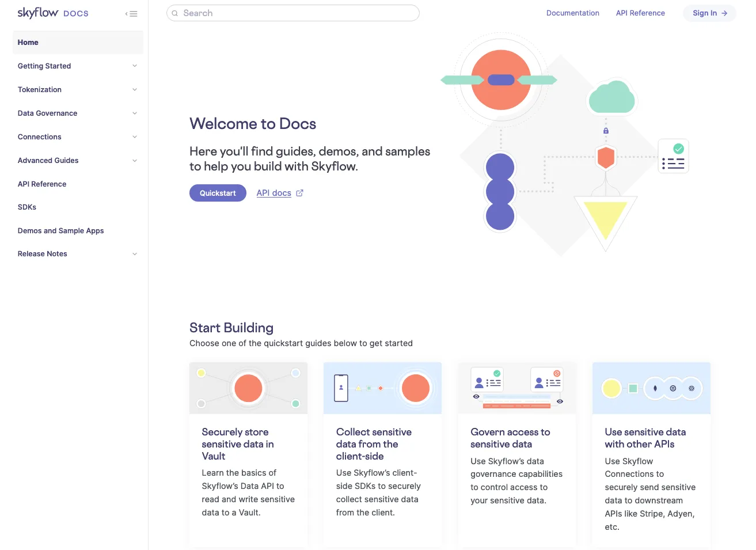
Task: Open the Use sensitive data with other APIs illustration
Action: (x=651, y=388)
